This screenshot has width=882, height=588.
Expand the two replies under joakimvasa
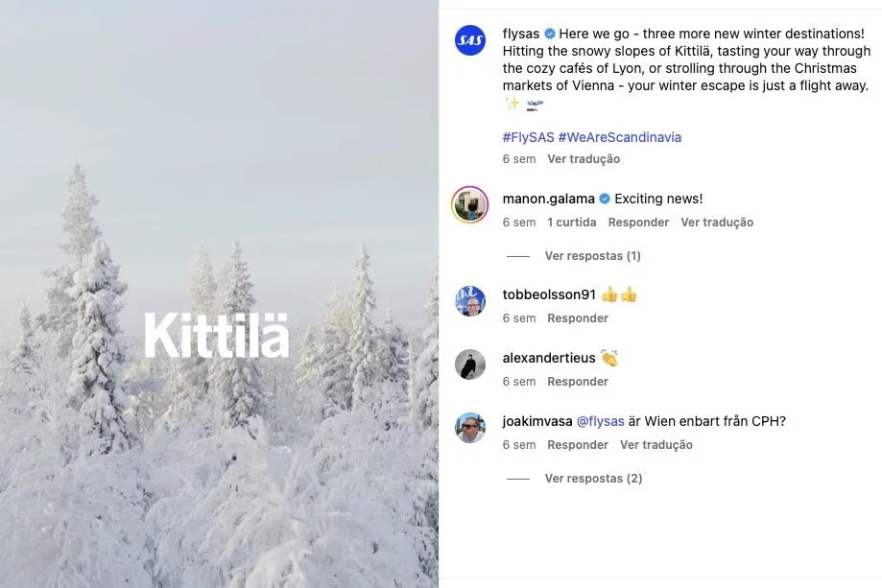[x=593, y=479]
